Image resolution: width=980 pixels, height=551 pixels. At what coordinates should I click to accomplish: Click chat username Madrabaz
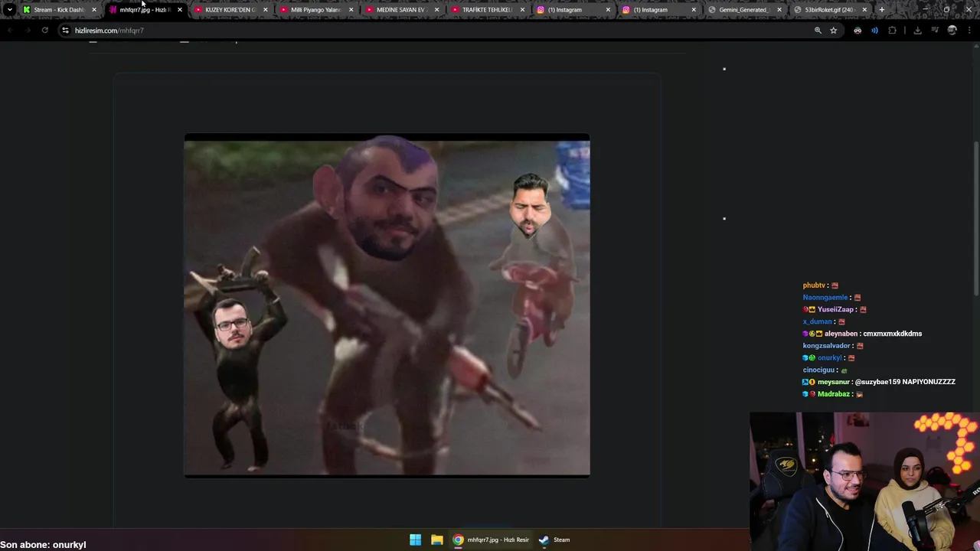coord(834,394)
